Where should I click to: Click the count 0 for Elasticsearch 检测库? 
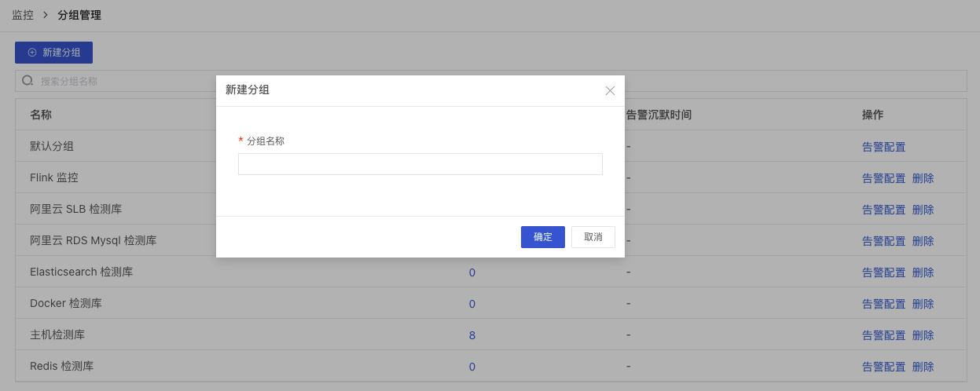pyautogui.click(x=472, y=272)
